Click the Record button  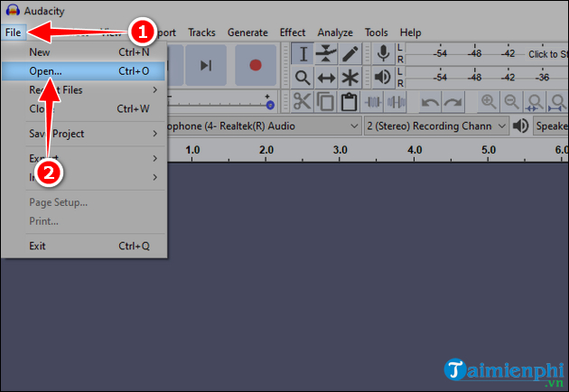[x=256, y=65]
